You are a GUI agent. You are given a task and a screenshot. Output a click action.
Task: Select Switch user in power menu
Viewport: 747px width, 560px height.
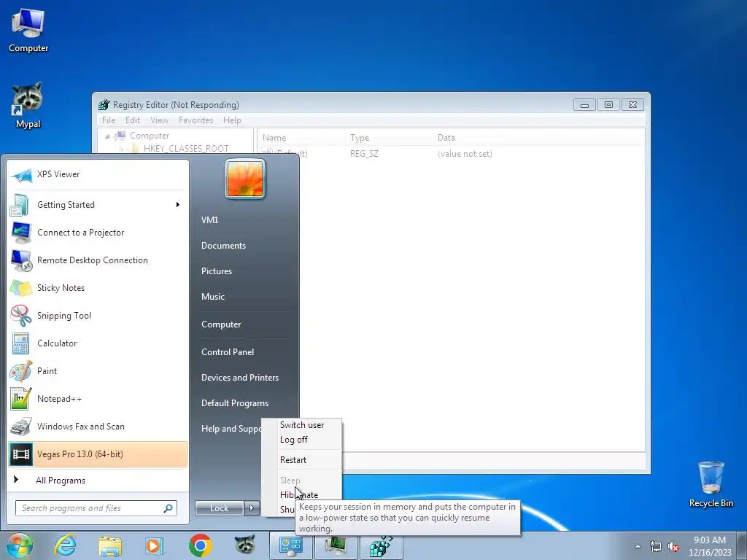click(302, 425)
